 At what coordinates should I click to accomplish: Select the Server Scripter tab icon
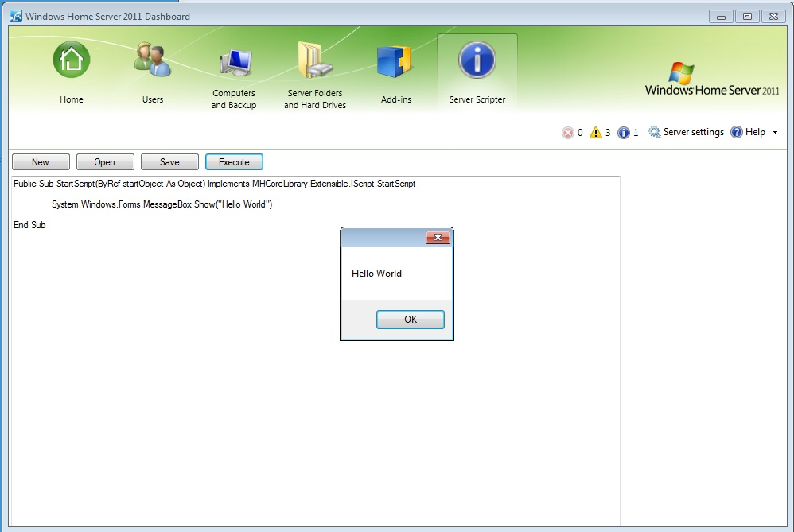click(x=477, y=60)
